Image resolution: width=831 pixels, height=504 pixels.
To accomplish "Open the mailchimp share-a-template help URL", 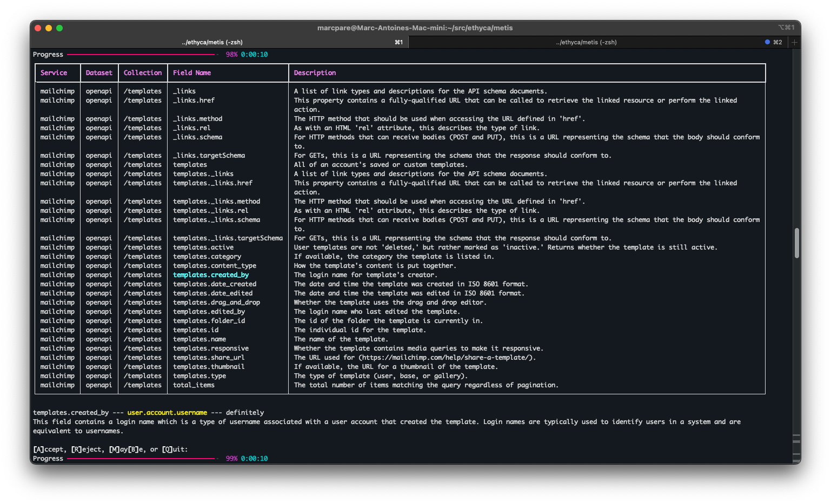I will point(447,358).
